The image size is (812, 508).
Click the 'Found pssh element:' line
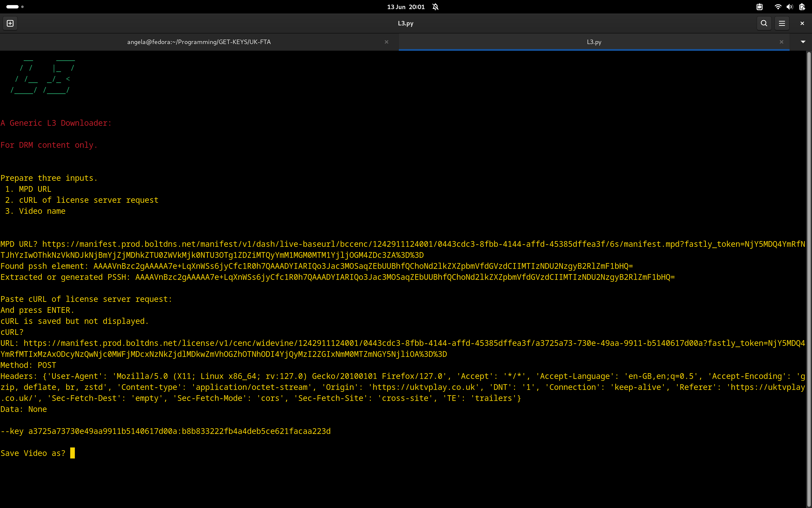pos(317,266)
